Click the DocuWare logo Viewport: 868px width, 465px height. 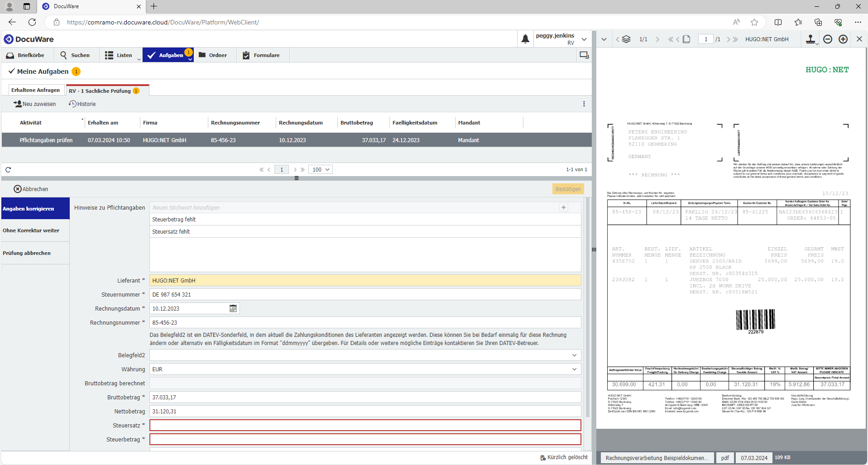pyautogui.click(x=29, y=39)
